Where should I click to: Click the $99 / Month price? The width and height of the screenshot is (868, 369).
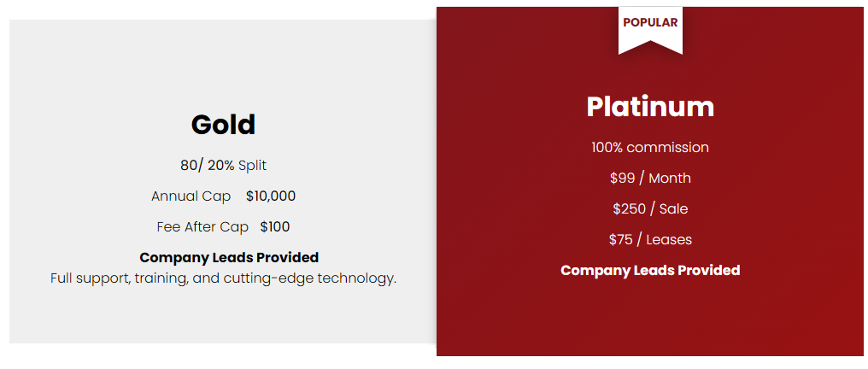coord(650,178)
